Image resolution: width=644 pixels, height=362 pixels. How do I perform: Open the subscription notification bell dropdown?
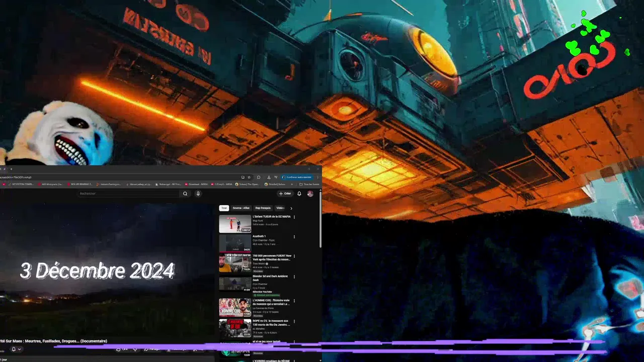point(16,349)
